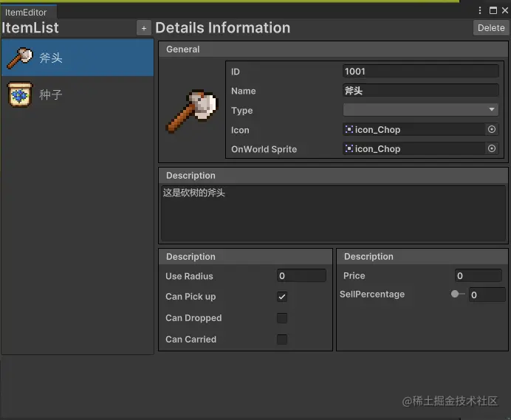This screenshot has height=420, width=511.
Task: Delete the selected item
Action: click(x=491, y=28)
